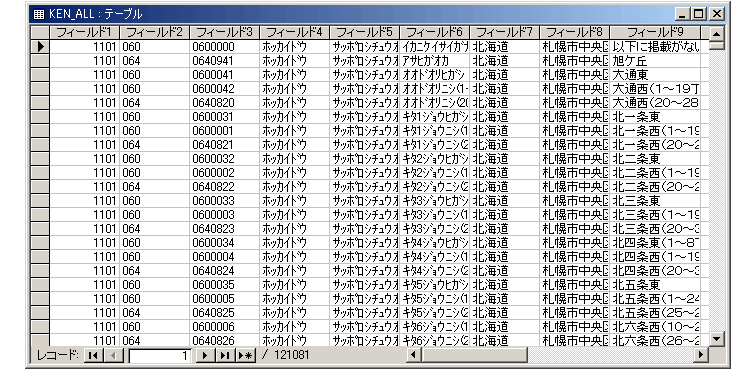Select the フィールド1 column header
The image size is (733, 370).
85,32
